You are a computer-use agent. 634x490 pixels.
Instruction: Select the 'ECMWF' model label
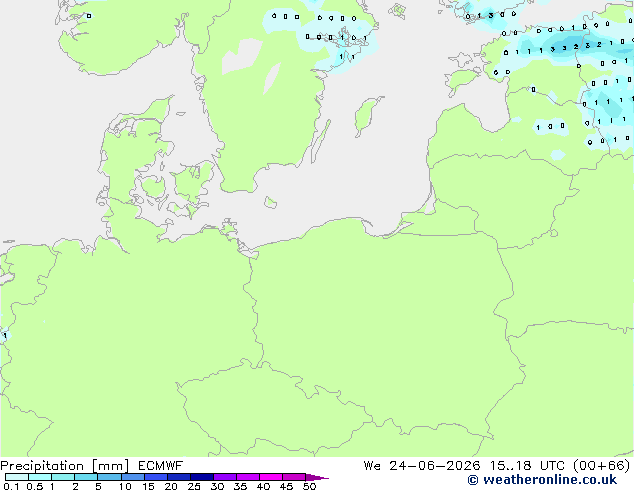[x=160, y=466]
